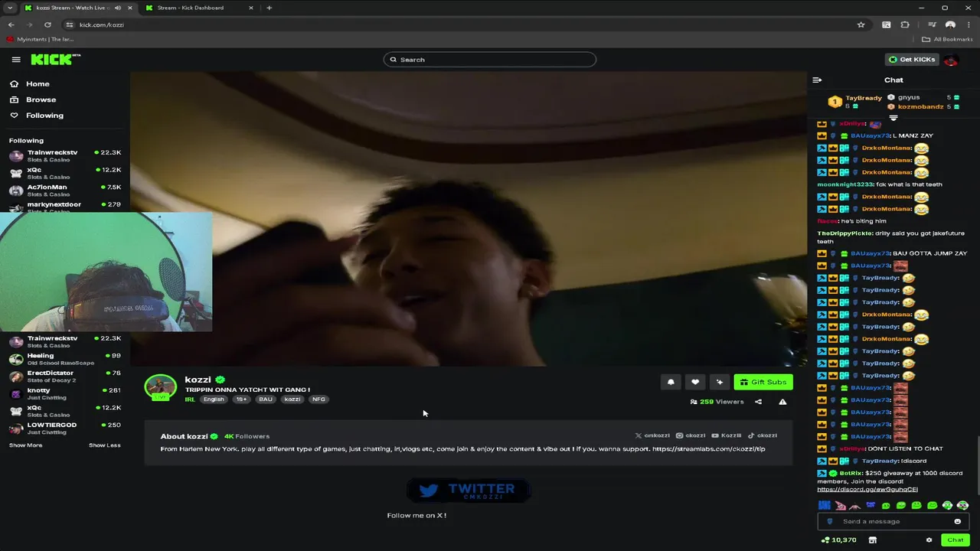This screenshot has height=551, width=980.
Task: Open the emote picker smiley icon
Action: coord(957,521)
